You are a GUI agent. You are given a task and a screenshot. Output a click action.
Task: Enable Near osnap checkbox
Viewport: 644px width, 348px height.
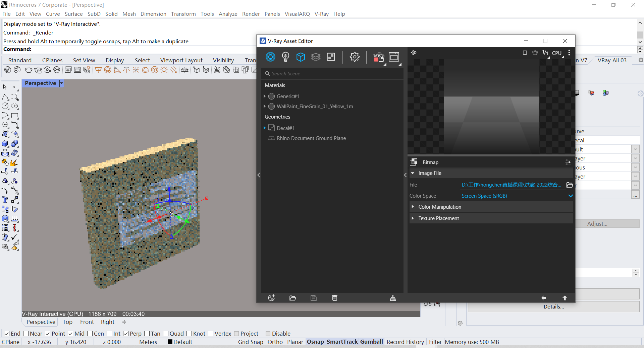pyautogui.click(x=26, y=334)
